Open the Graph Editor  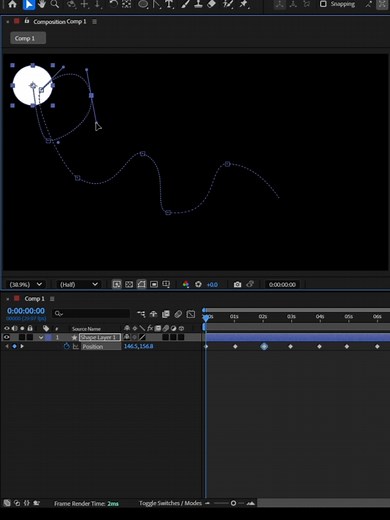click(191, 314)
